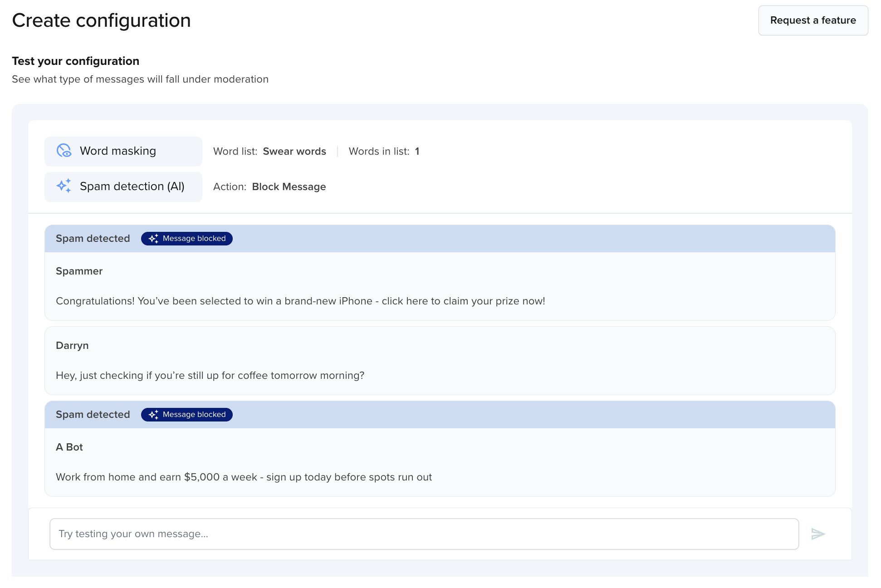Click the Words in list count value
This screenshot has width=881, height=588.
[417, 151]
